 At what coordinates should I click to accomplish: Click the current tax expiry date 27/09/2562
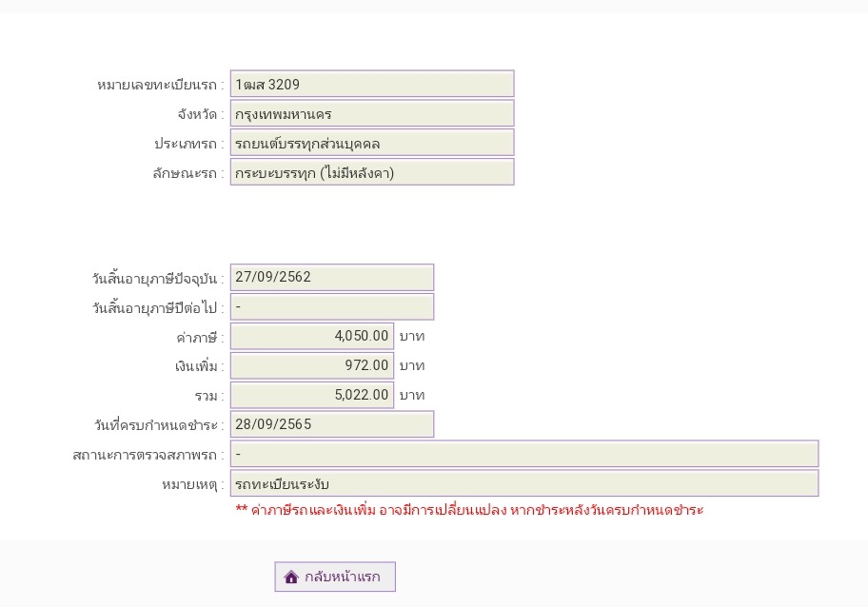coord(332,277)
